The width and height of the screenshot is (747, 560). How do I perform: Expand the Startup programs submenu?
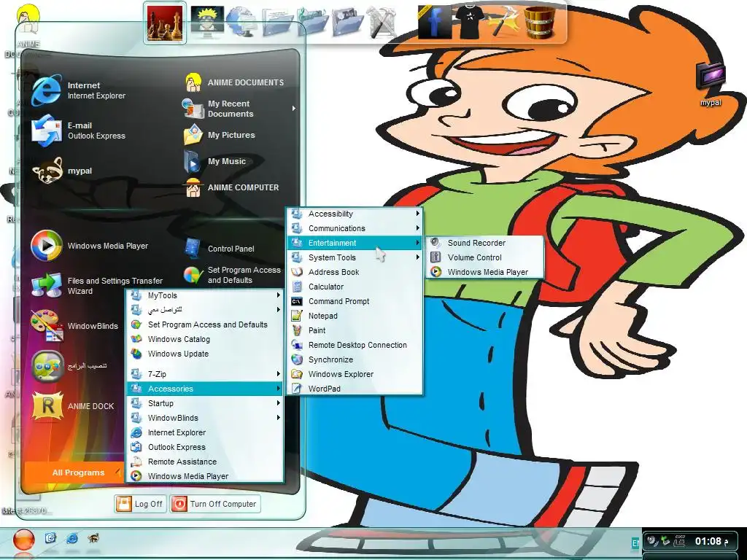coord(205,403)
